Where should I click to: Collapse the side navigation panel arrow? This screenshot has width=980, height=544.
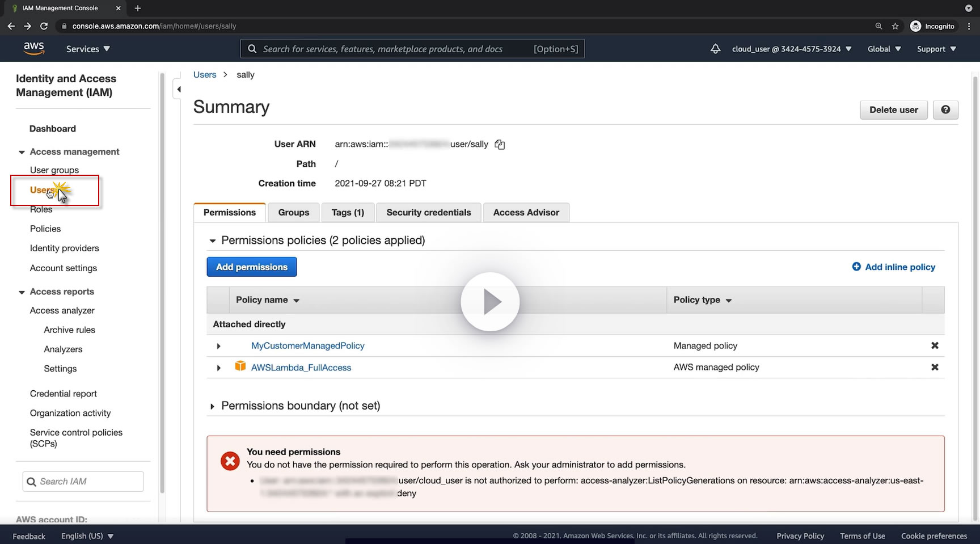179,90
